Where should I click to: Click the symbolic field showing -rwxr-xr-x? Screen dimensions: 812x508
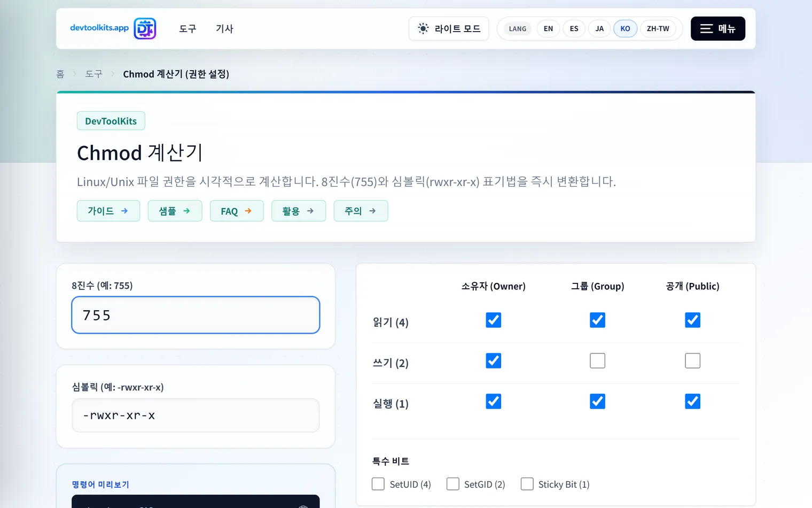[196, 415]
